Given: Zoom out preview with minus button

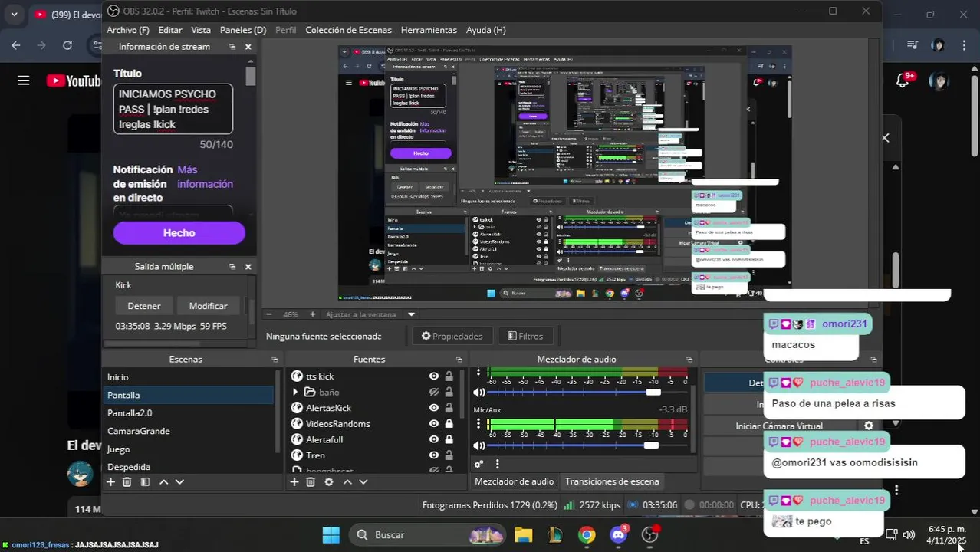Looking at the screenshot, I should (x=268, y=314).
